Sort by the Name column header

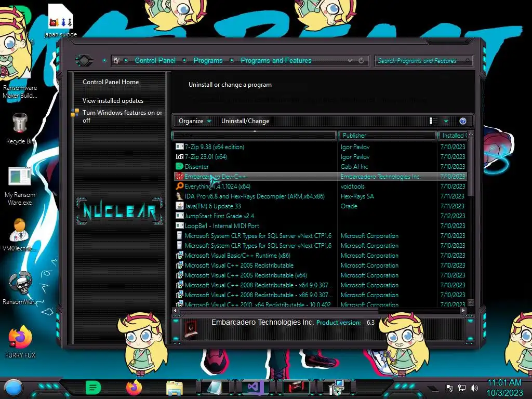(x=255, y=136)
